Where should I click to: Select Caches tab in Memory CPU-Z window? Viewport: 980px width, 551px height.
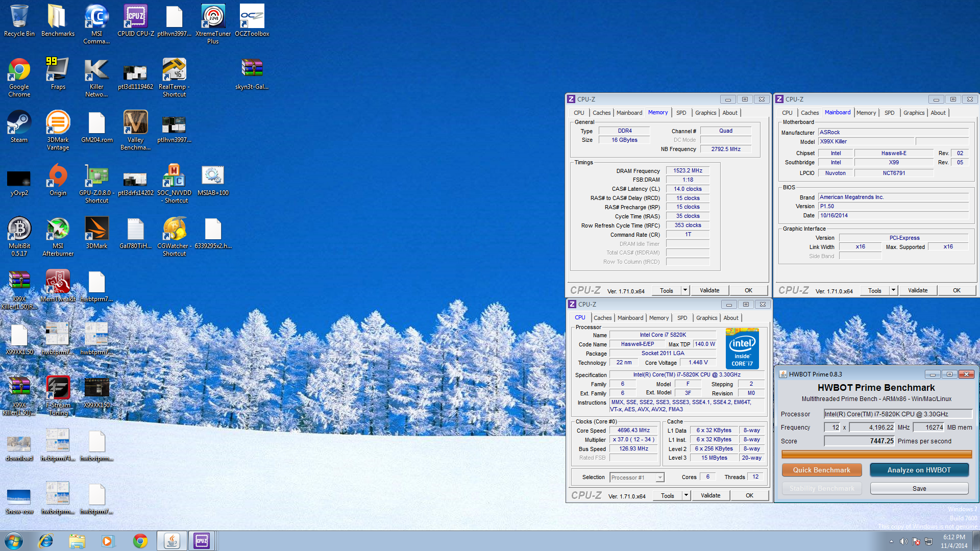(x=601, y=113)
